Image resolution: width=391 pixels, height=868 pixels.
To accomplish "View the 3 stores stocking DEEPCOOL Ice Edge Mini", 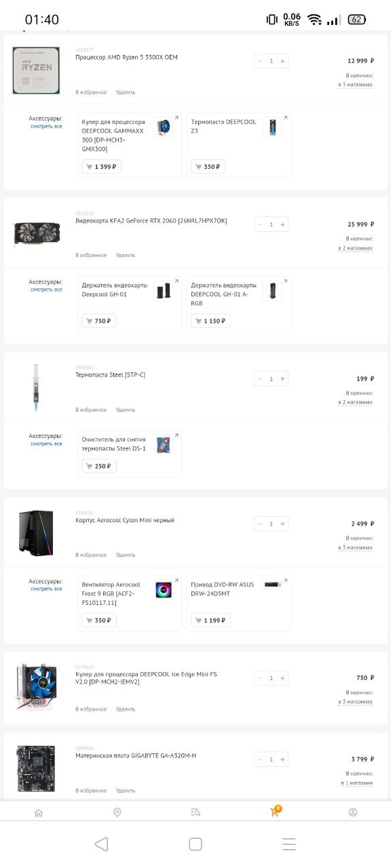I will 356,702.
